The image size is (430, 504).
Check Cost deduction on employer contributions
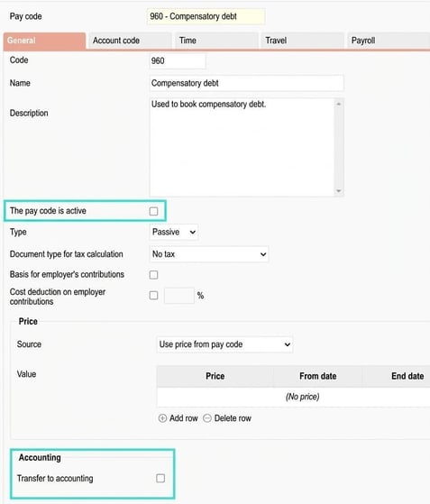pos(153,296)
